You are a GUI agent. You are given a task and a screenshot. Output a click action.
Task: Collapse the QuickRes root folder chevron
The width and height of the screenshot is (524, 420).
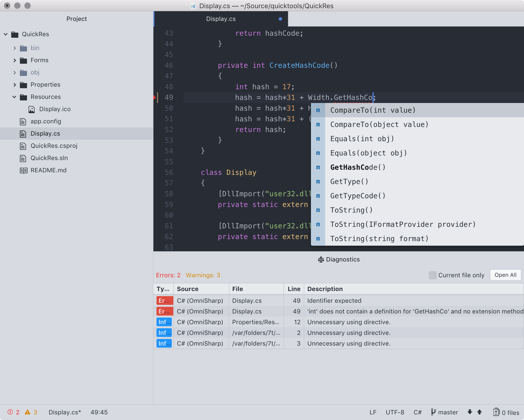pos(6,34)
